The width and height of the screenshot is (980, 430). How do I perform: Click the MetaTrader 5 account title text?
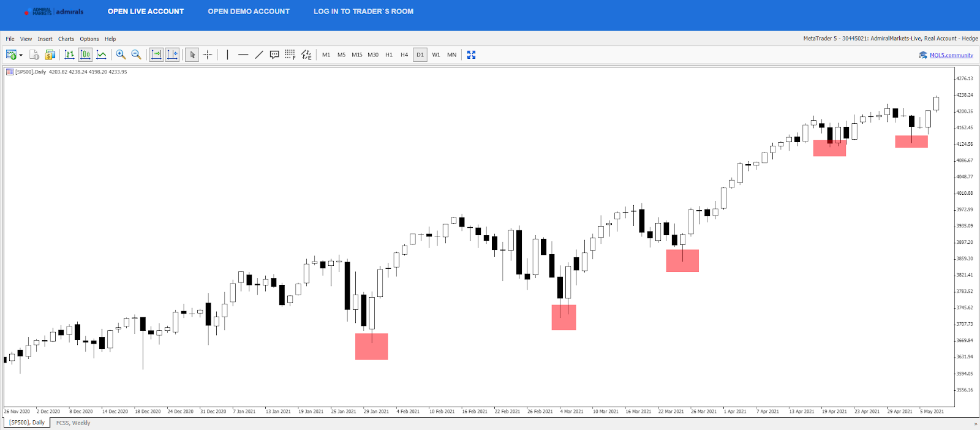pyautogui.click(x=891, y=39)
